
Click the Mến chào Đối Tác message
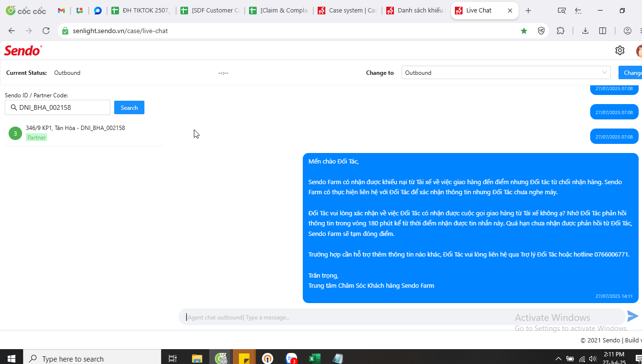click(470, 228)
